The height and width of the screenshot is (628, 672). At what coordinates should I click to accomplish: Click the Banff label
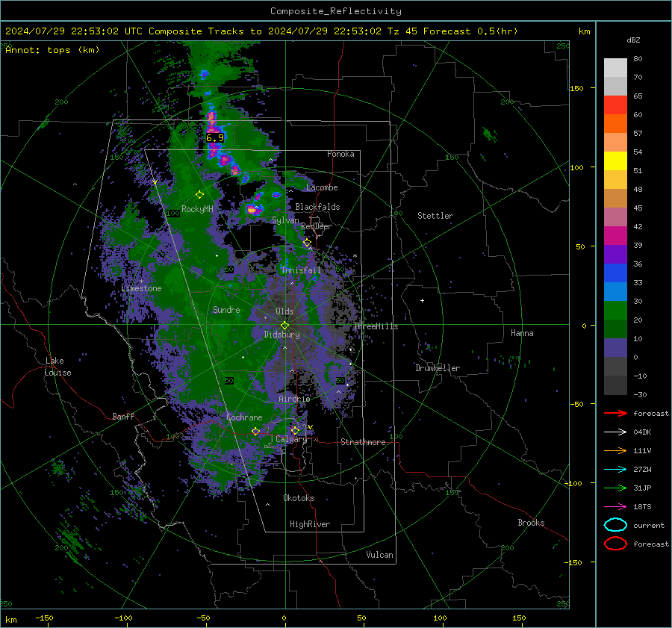(x=123, y=416)
